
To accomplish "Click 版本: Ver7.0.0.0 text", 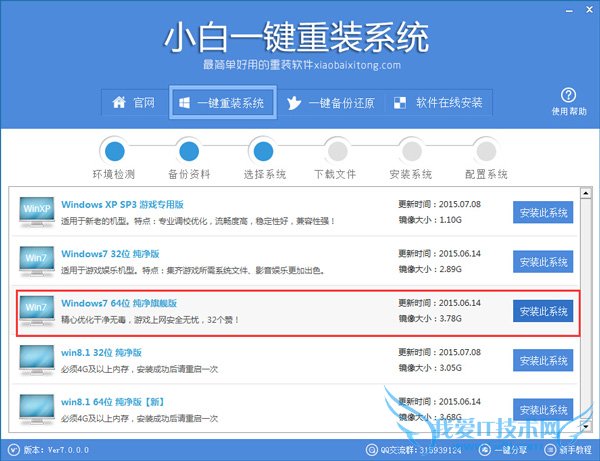I will click(x=56, y=450).
